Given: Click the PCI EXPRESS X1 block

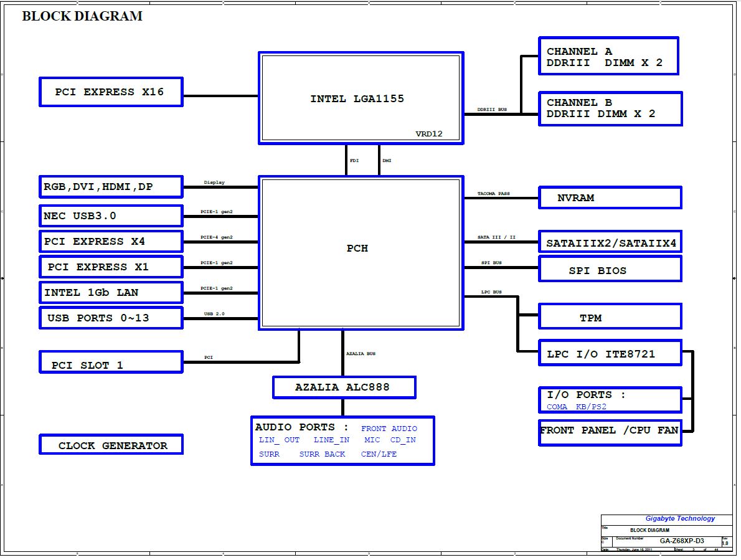Looking at the screenshot, I should click(111, 267).
